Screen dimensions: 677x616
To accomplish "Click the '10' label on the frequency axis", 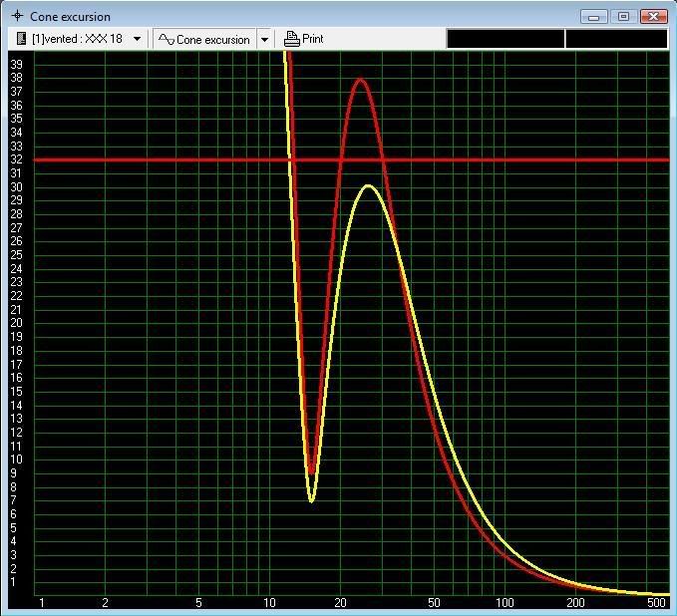I will click(269, 603).
